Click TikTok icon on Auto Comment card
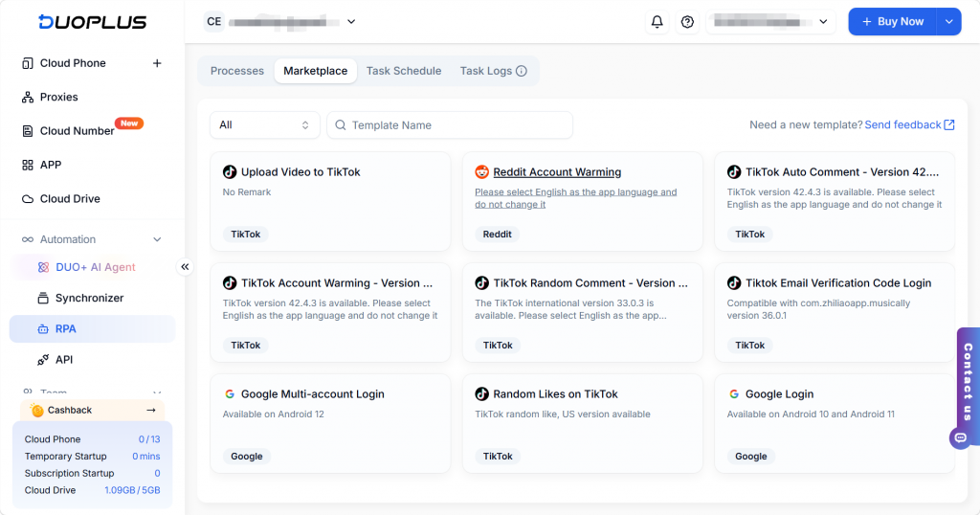 (x=734, y=172)
